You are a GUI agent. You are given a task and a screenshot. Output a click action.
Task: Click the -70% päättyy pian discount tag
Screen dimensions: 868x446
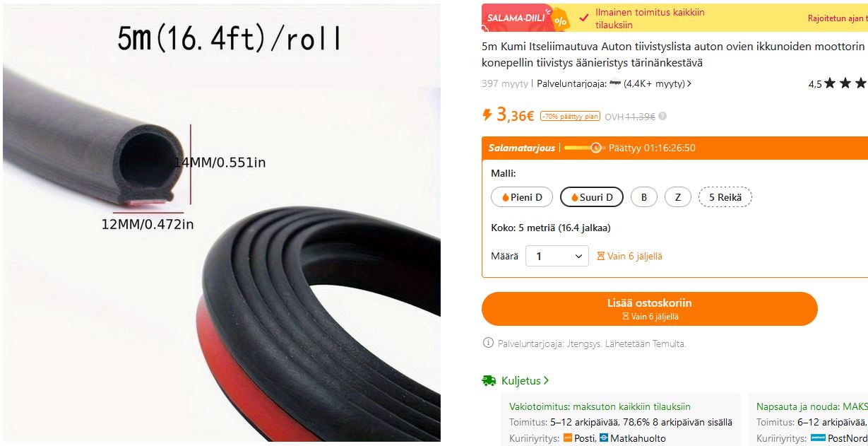(x=570, y=117)
